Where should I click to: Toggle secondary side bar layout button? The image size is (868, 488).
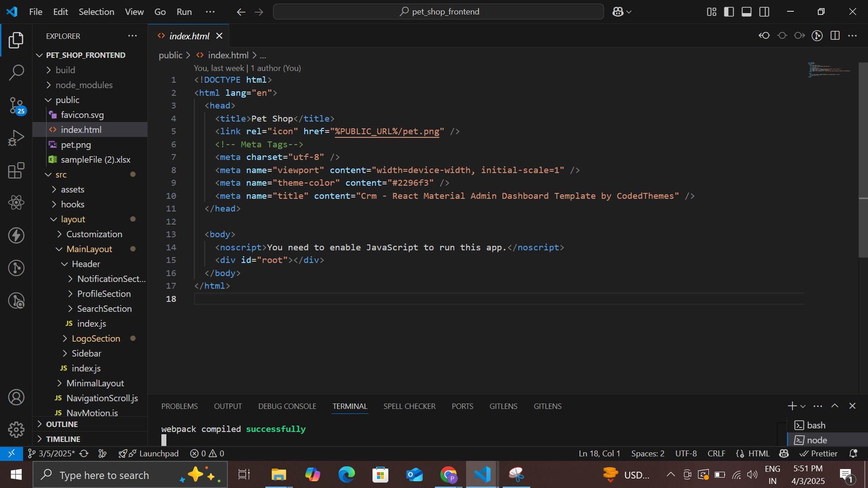(764, 12)
